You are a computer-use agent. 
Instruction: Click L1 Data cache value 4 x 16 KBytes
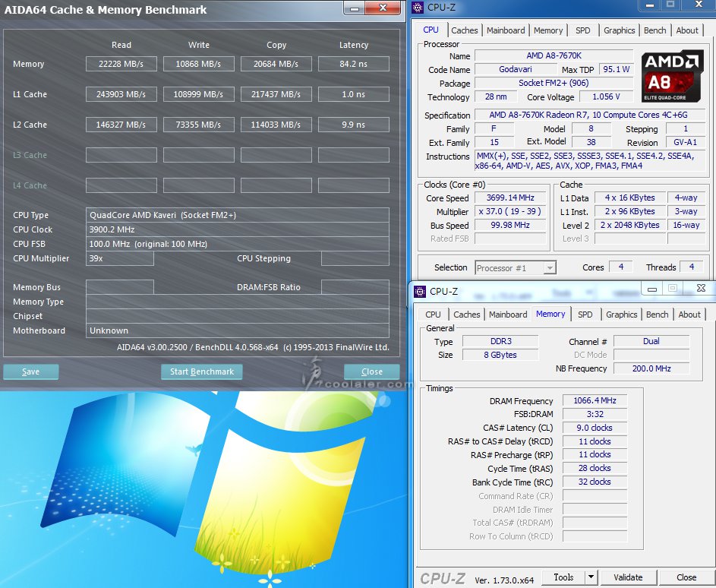(629, 198)
